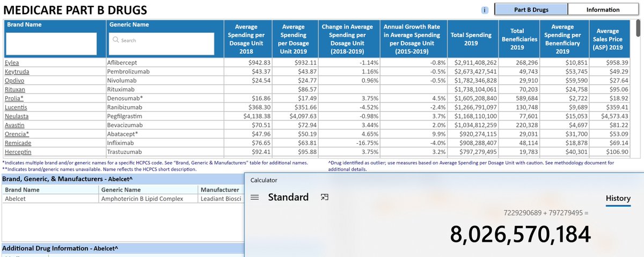
Task: Select Eylea total spending $2,911,408,262
Action: coord(475,63)
